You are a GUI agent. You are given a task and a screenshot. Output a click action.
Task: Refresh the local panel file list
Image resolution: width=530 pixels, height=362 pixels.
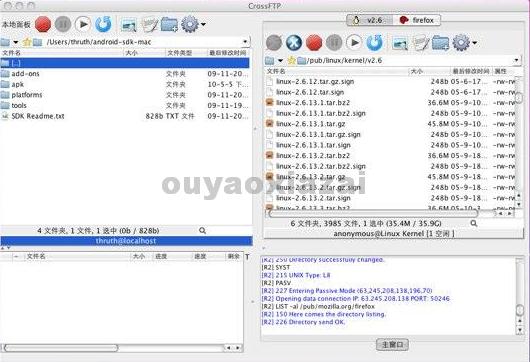[x=103, y=24]
